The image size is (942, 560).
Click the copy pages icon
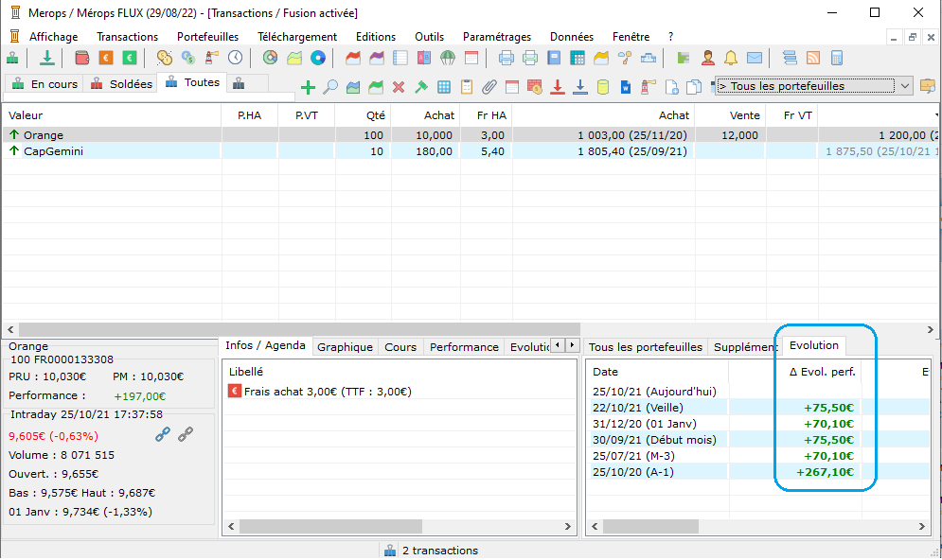click(694, 88)
